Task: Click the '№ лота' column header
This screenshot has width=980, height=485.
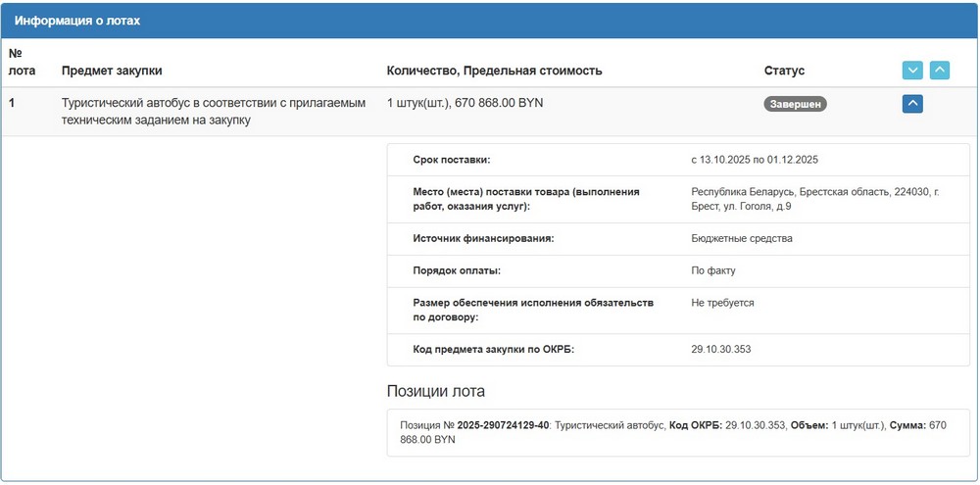Action: click(x=22, y=62)
